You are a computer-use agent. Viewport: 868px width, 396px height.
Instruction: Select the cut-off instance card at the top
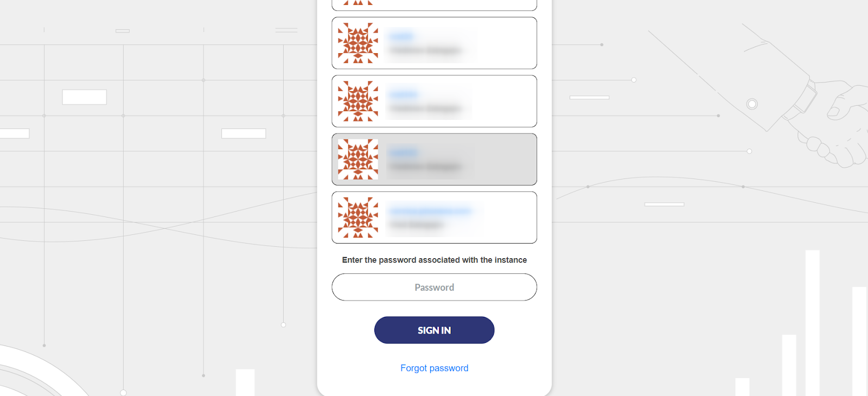(x=435, y=5)
